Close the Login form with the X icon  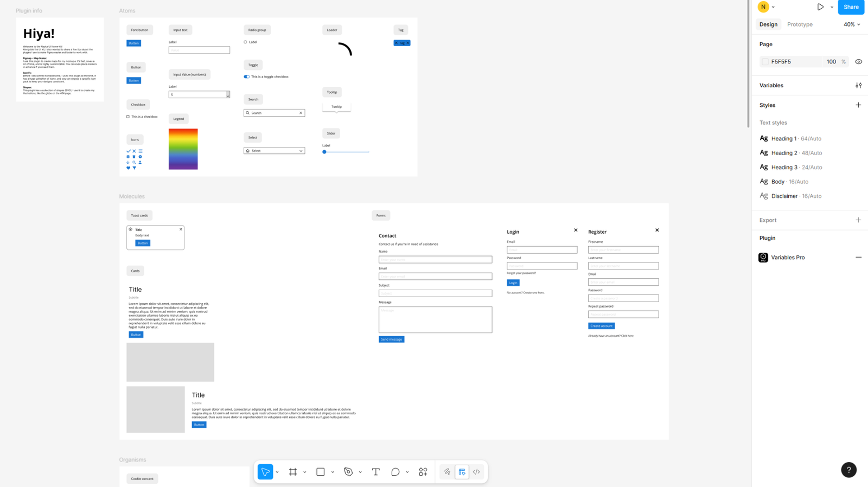(576, 230)
